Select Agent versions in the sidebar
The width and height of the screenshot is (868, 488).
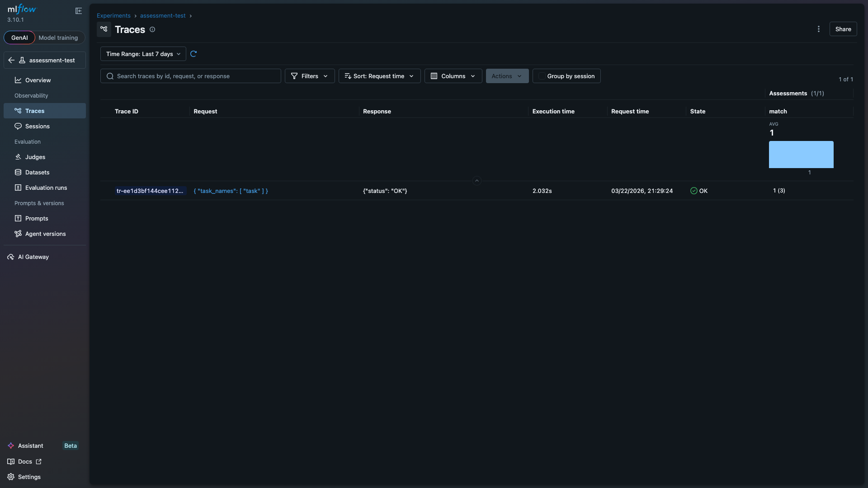coord(45,234)
